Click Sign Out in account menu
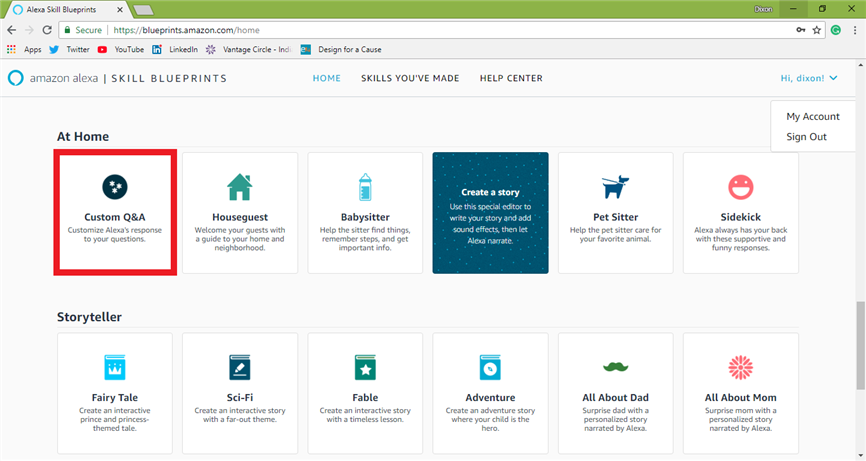This screenshot has height=461, width=866. [806, 137]
